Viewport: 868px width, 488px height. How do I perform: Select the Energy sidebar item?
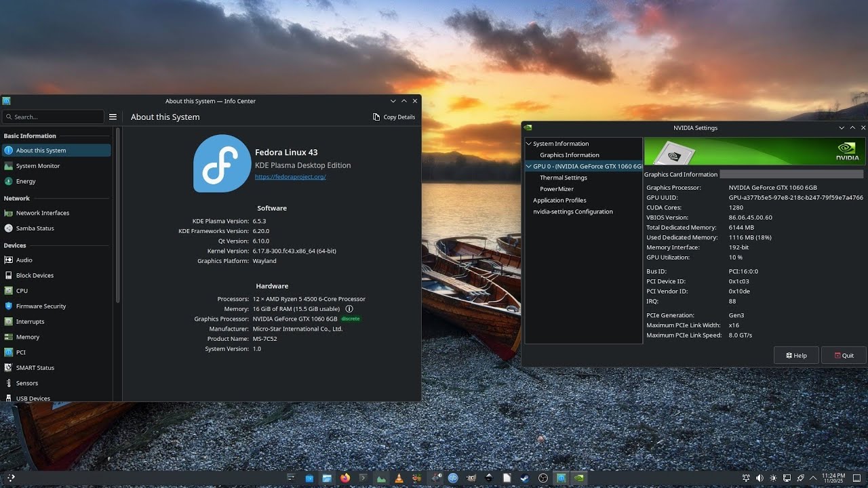[x=57, y=182]
